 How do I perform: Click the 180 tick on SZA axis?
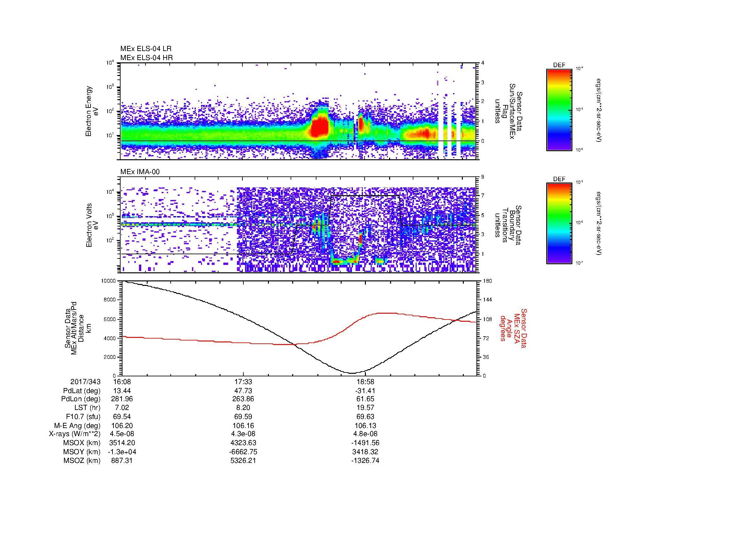(x=487, y=281)
